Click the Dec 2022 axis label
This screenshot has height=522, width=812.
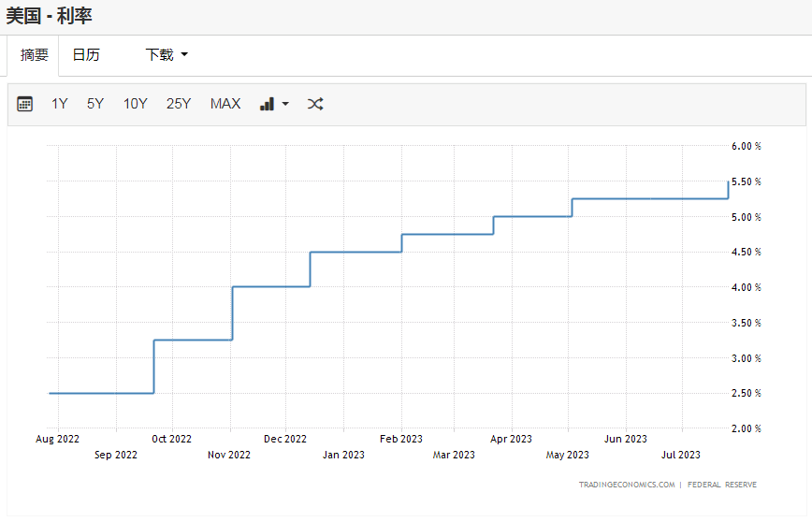click(285, 439)
